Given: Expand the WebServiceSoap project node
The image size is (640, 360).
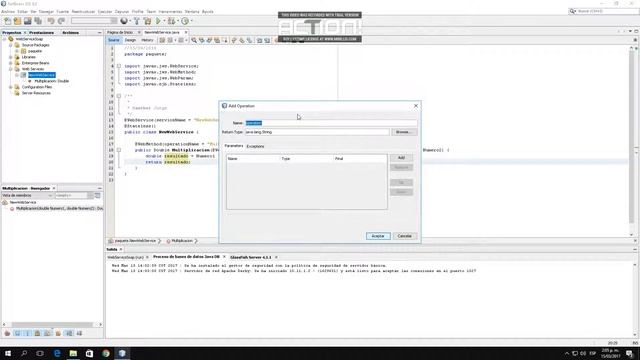Looking at the screenshot, I should tap(4, 39).
